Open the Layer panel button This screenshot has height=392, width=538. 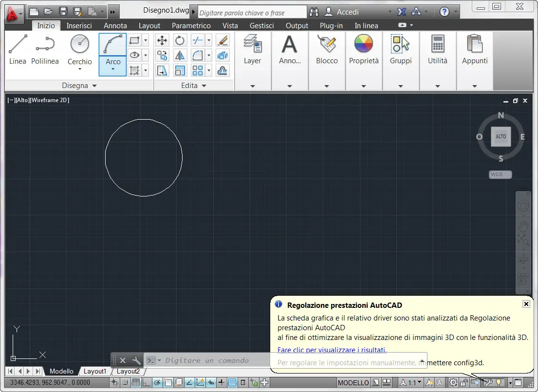tap(253, 61)
